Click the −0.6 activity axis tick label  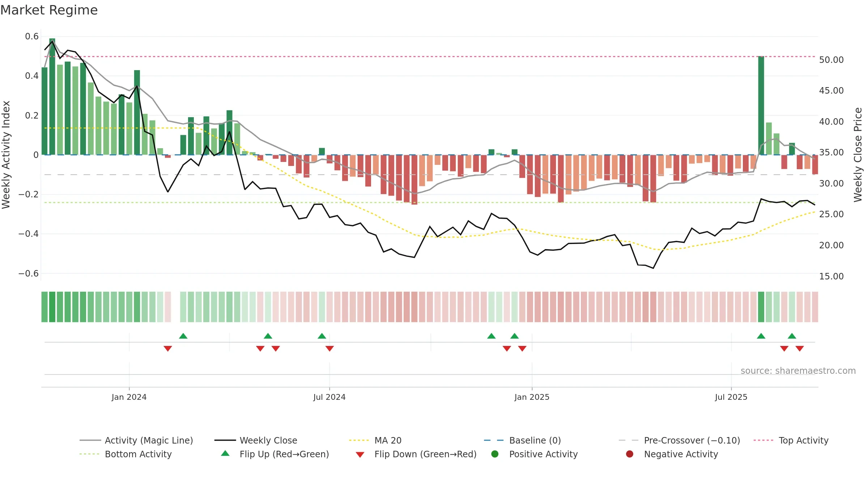[29, 273]
